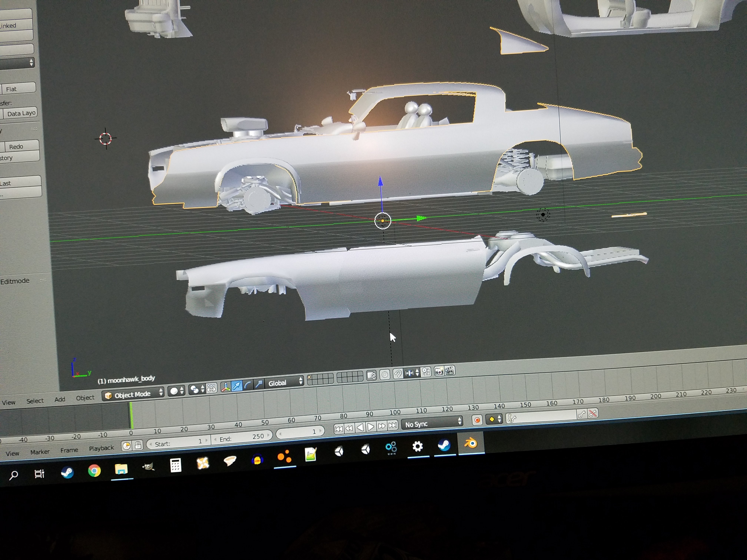This screenshot has width=747, height=560.
Task: Open the 3D viewport View menu
Action: coord(9,402)
